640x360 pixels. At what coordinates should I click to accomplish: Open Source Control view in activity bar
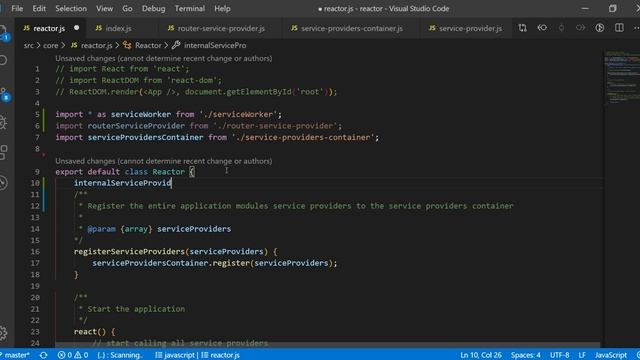4,94
